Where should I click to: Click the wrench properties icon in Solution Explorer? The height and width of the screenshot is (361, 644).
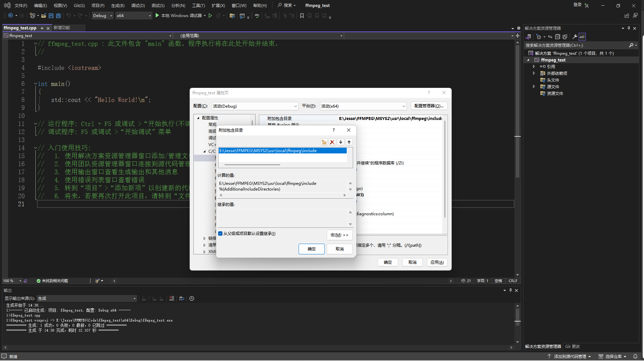point(575,37)
